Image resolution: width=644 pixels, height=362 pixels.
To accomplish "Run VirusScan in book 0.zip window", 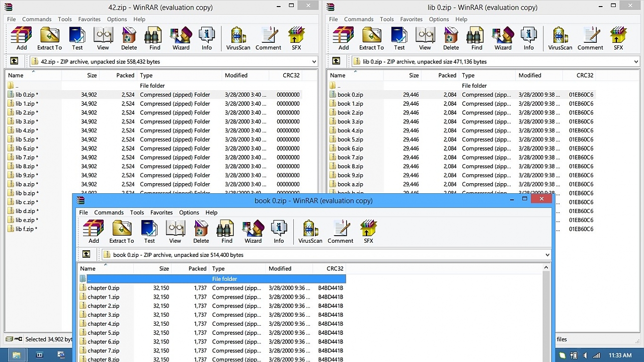I will (x=310, y=232).
